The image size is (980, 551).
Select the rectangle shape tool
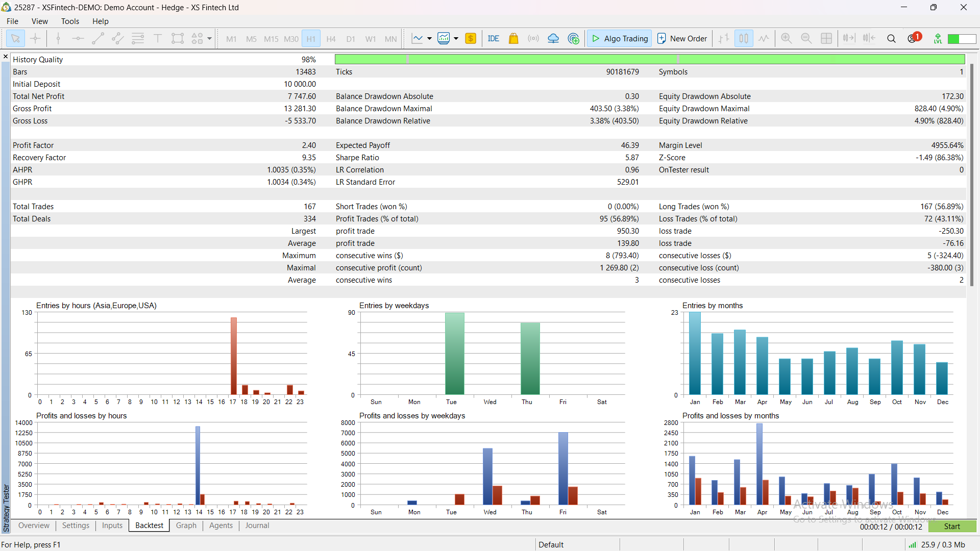coord(178,38)
